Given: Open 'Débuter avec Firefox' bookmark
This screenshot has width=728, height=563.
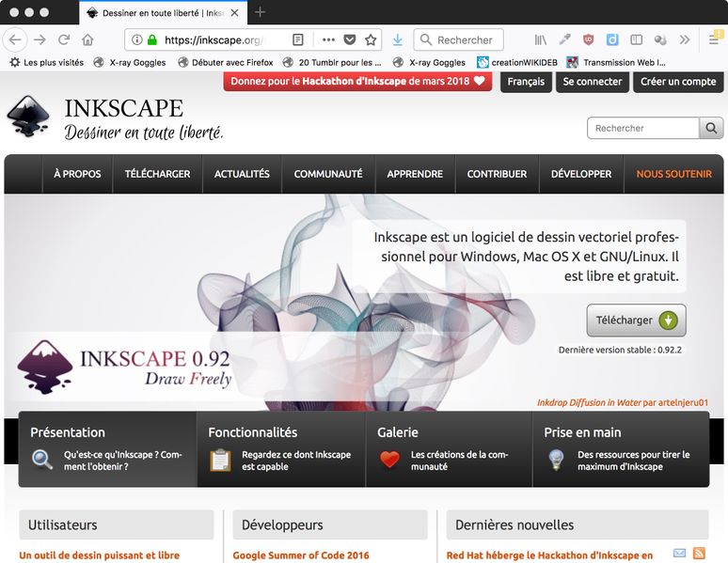Looking at the screenshot, I should [226, 62].
